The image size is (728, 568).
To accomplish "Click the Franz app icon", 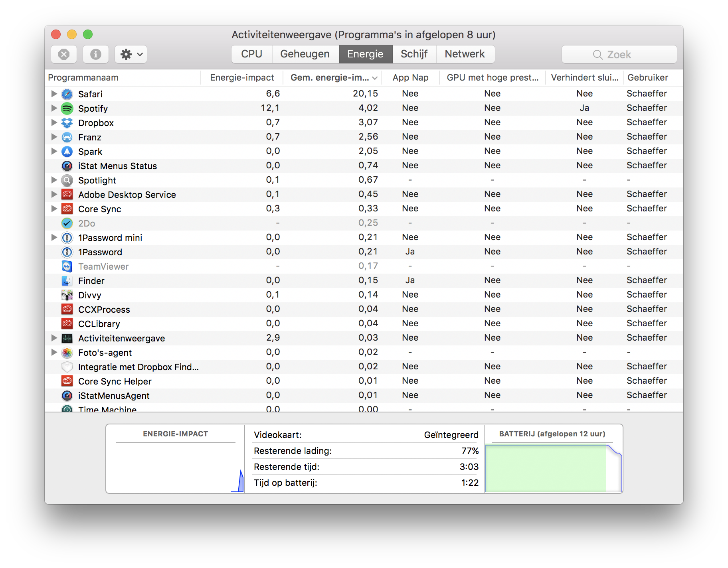I will pos(67,137).
